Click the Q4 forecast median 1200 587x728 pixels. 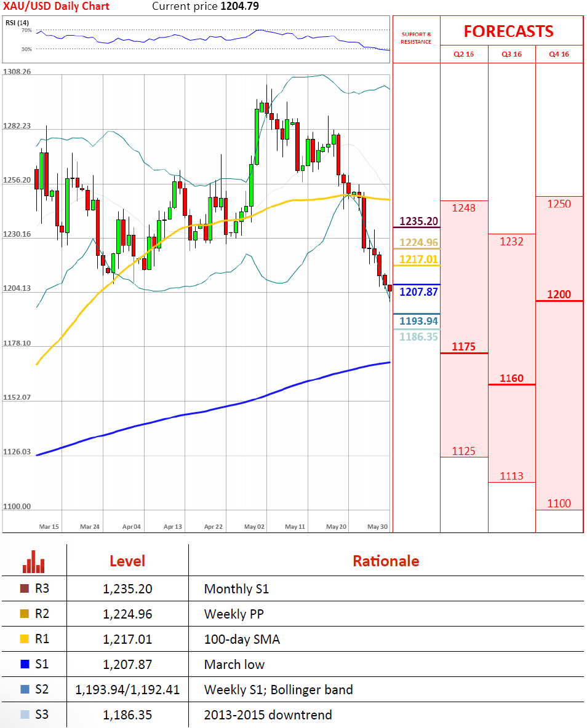coord(559,295)
